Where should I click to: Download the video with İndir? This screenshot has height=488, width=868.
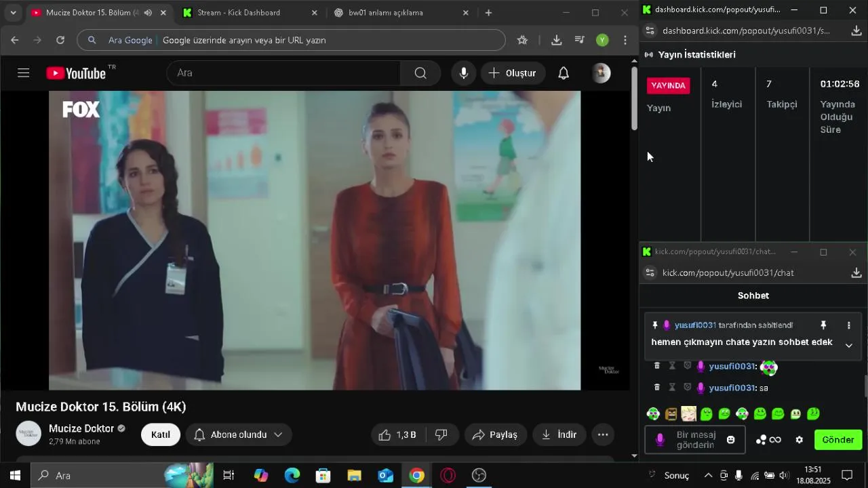click(x=559, y=434)
